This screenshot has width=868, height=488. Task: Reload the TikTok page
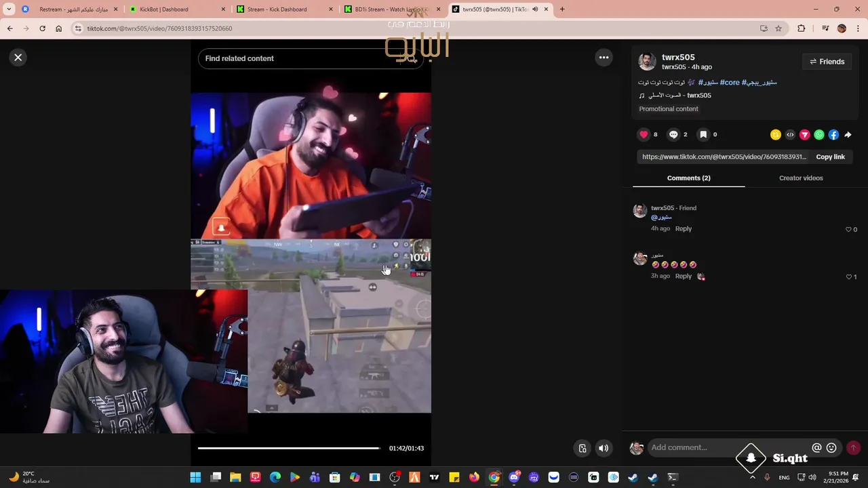(x=42, y=28)
